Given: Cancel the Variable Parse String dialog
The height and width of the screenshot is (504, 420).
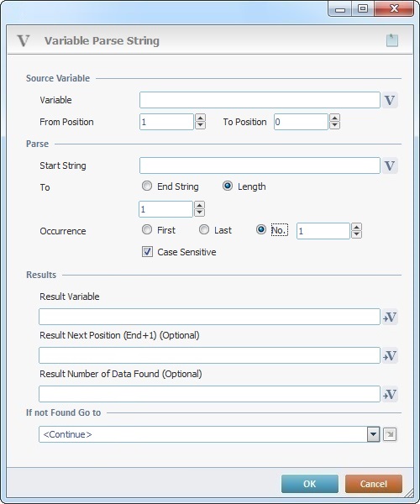Looking at the screenshot, I should (374, 484).
